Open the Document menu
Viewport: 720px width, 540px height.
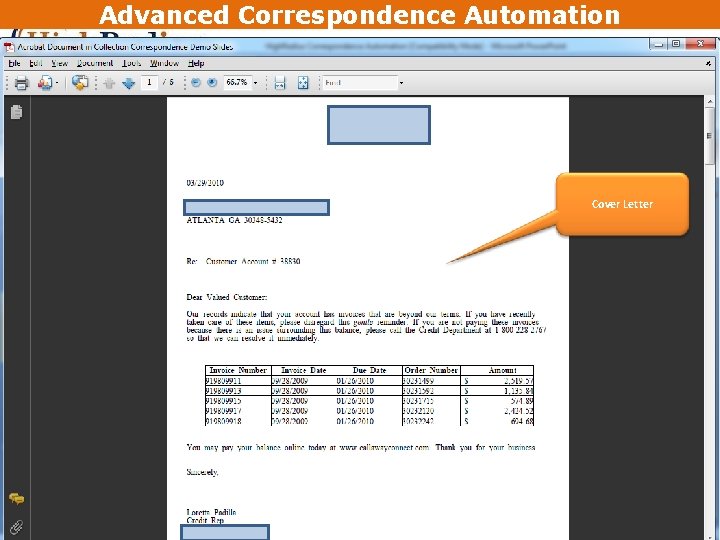click(x=95, y=63)
